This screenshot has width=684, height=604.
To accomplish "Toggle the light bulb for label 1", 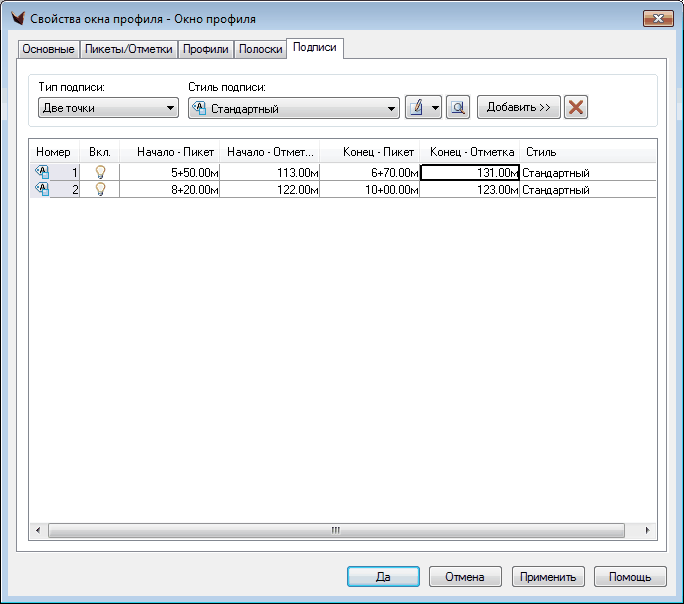I will point(100,172).
